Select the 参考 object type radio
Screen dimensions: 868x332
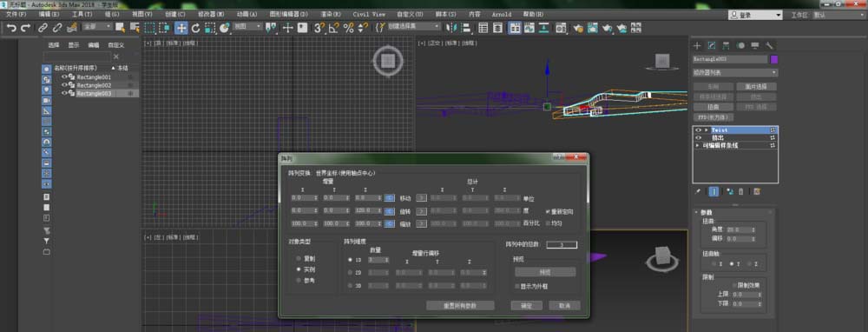(x=299, y=281)
